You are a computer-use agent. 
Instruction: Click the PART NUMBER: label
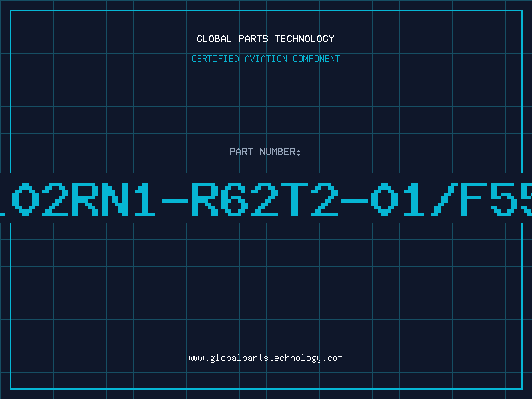265,152
